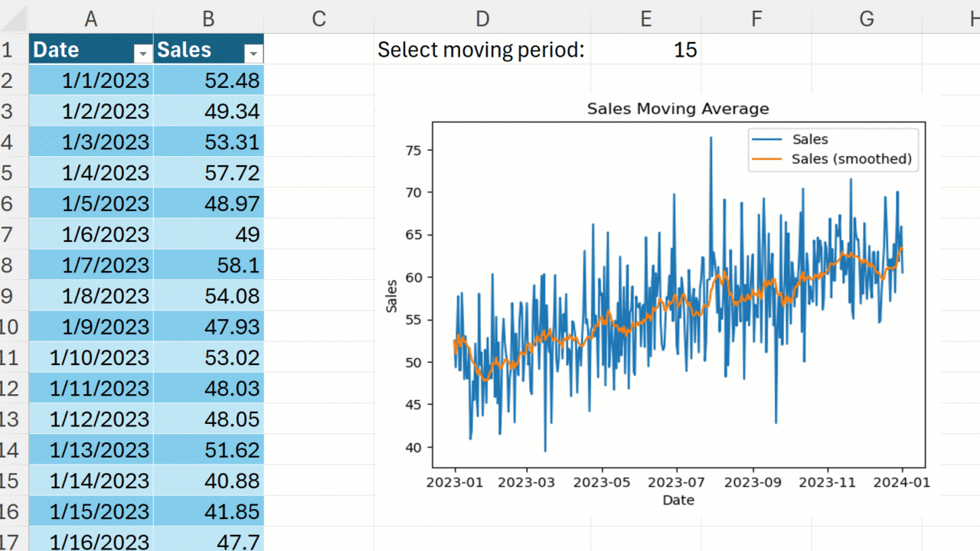Image resolution: width=980 pixels, height=551 pixels.
Task: Click the 'Sales (smoothed)' legend entry
Action: pyautogui.click(x=851, y=159)
